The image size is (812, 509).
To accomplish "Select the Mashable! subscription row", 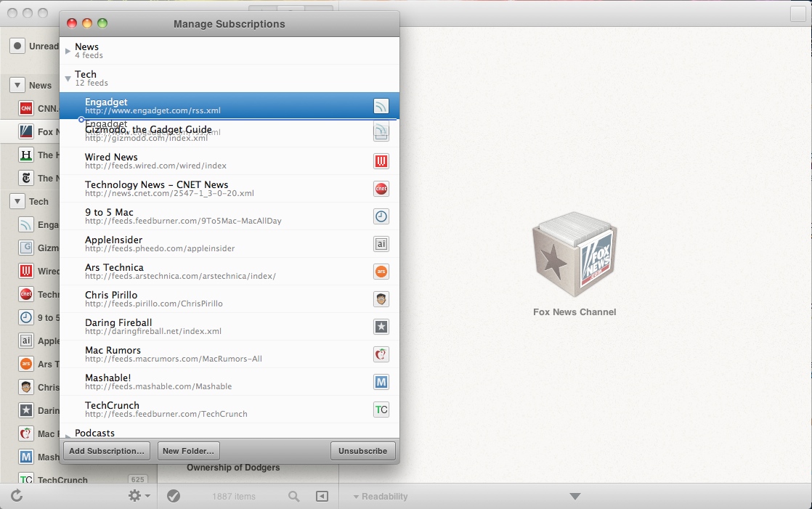I will point(230,382).
